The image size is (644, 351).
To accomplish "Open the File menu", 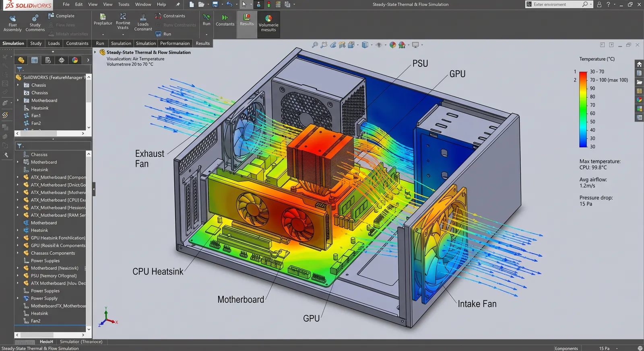I will (66, 4).
